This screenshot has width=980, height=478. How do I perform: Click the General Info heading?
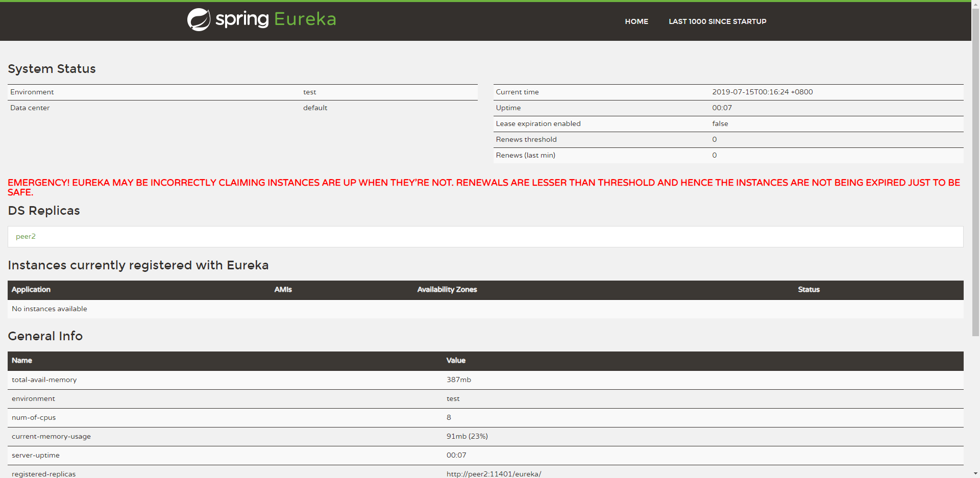pyautogui.click(x=45, y=336)
